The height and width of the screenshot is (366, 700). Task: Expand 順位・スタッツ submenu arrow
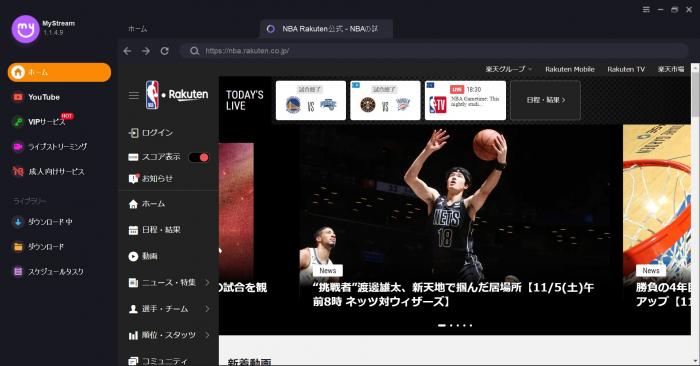[x=208, y=335]
